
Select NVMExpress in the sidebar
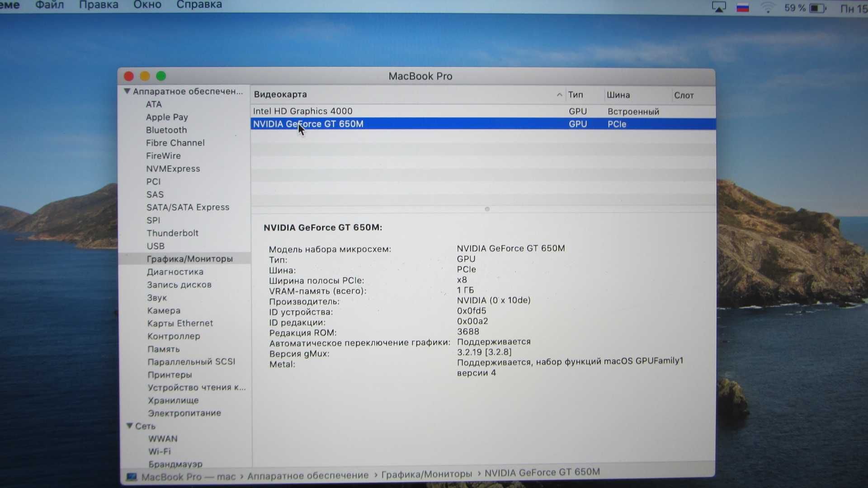[173, 169]
